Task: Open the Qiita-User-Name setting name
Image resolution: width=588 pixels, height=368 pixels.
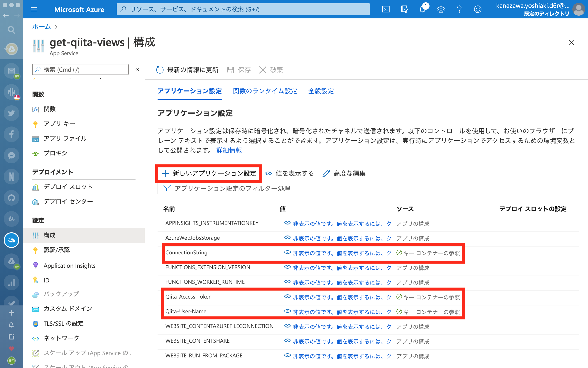Action: point(186,311)
